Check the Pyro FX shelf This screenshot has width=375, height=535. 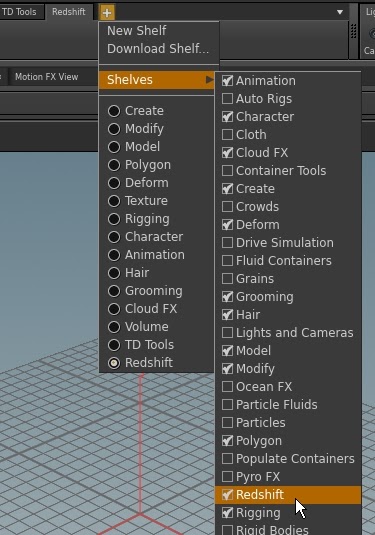[x=227, y=477]
